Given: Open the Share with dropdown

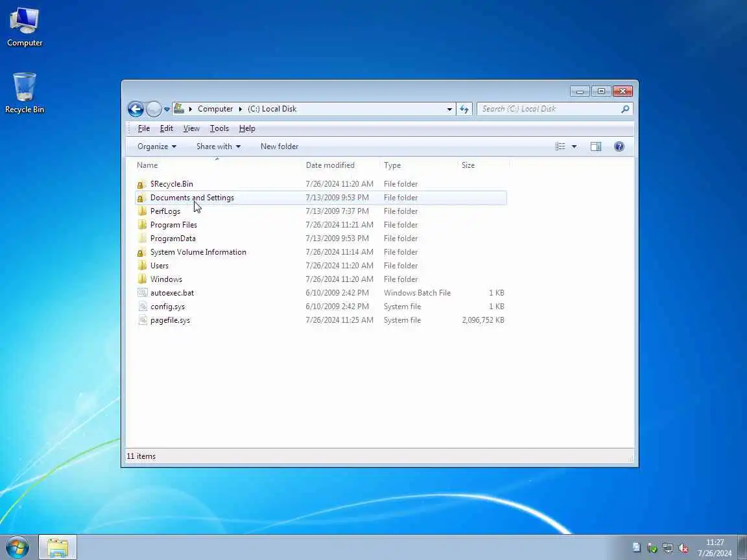Looking at the screenshot, I should point(218,146).
